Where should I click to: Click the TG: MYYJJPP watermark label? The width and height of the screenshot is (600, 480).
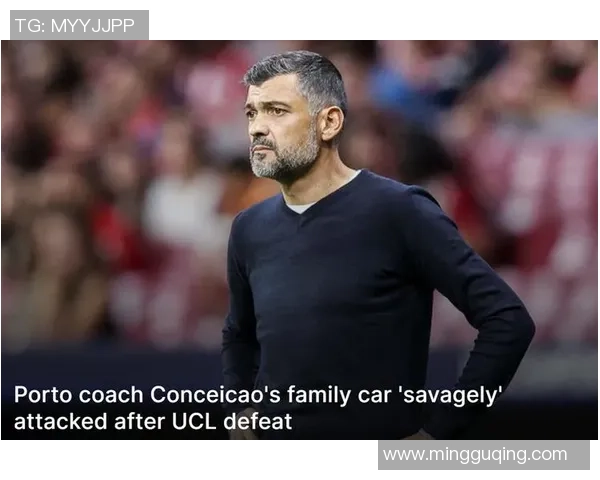[x=79, y=25]
